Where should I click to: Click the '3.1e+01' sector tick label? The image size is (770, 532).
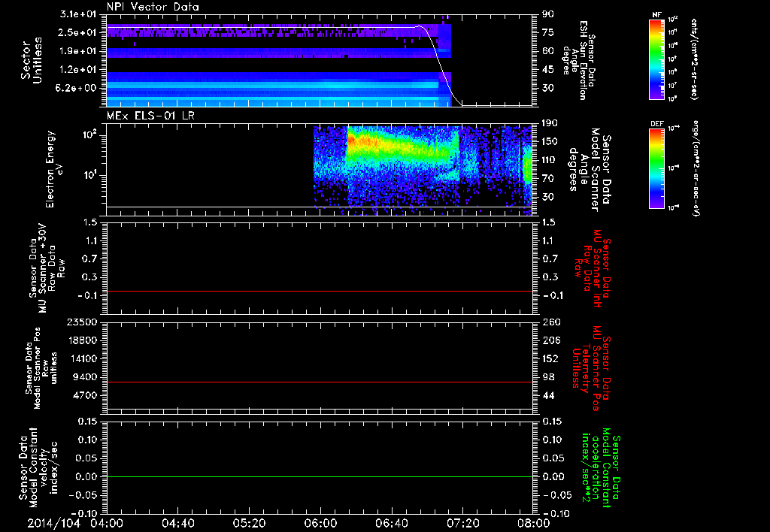[78, 14]
